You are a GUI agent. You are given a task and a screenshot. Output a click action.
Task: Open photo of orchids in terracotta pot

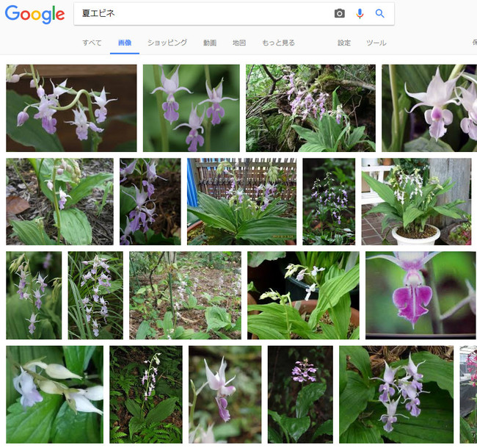303,295
